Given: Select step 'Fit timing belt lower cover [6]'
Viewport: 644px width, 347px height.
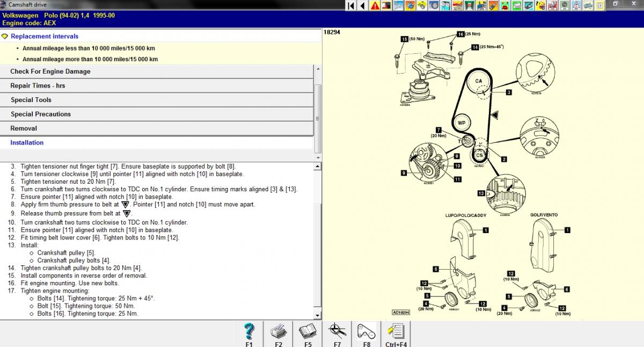Looking at the screenshot, I should pos(100,237).
